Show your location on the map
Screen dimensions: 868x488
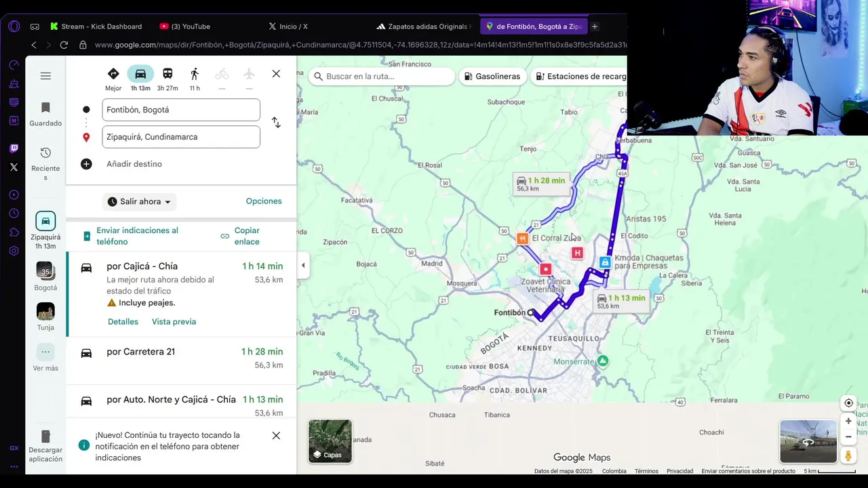848,403
